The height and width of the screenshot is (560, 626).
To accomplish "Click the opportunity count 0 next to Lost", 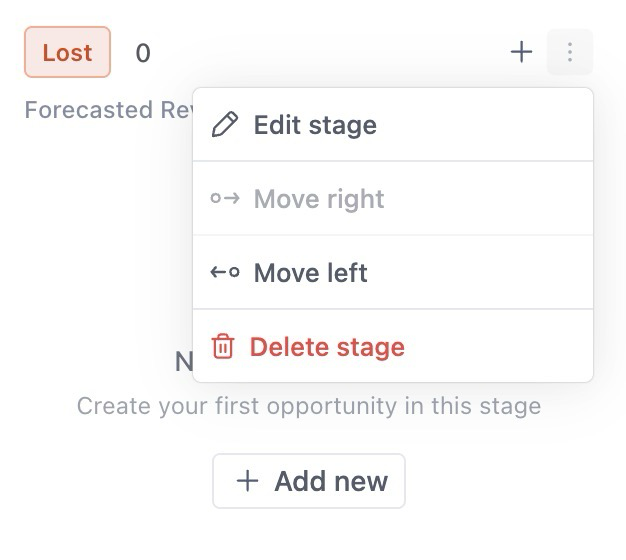I will 143,53.
